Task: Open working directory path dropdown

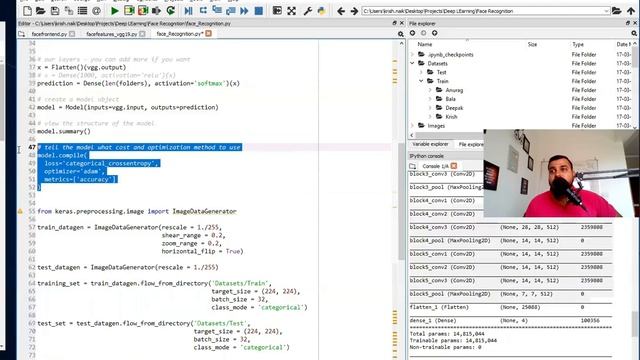Action: point(606,11)
